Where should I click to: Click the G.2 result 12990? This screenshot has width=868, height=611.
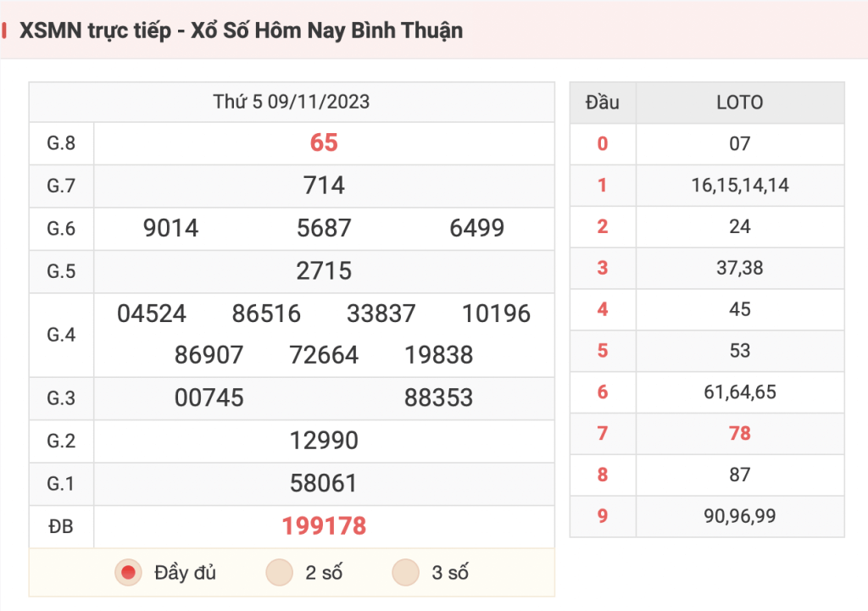pyautogui.click(x=324, y=441)
